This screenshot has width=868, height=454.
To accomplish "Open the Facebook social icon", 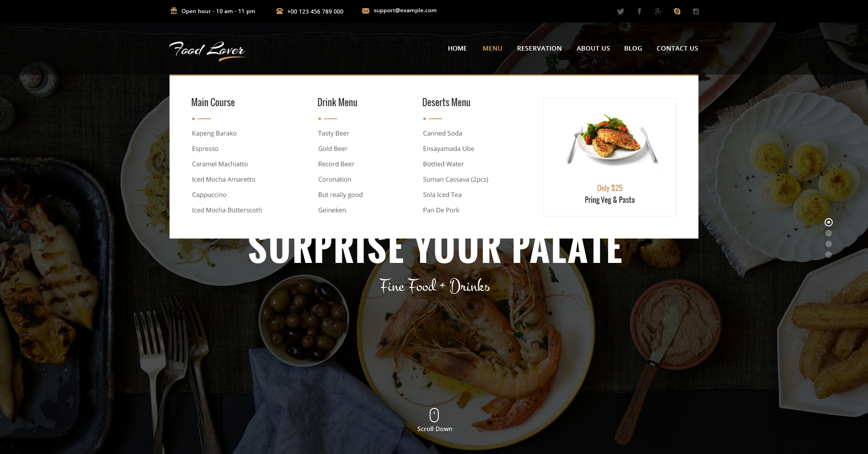I will point(639,11).
